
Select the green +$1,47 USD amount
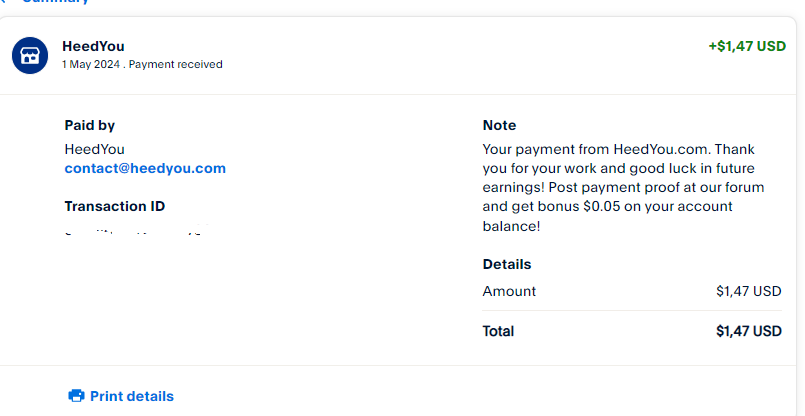tap(747, 46)
